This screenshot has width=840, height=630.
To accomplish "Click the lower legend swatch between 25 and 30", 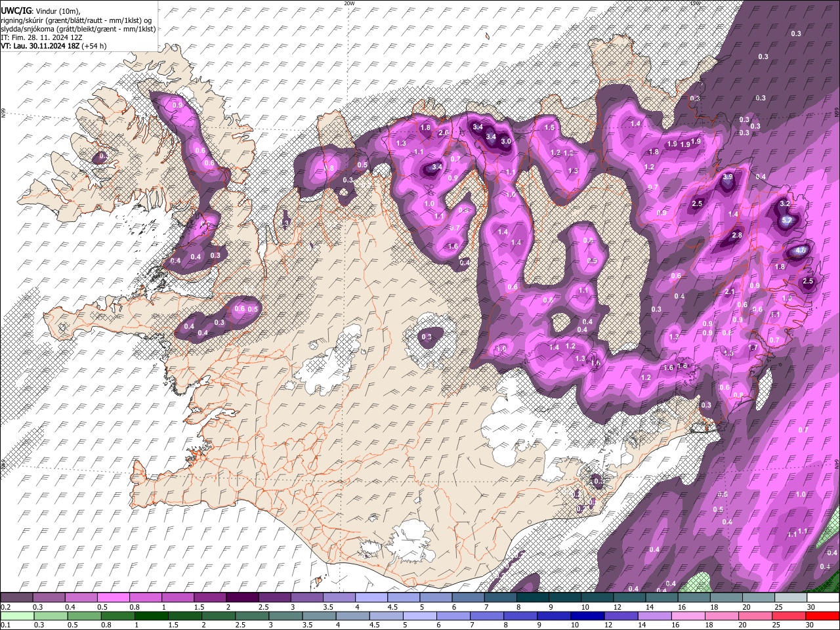I will pos(790,616).
